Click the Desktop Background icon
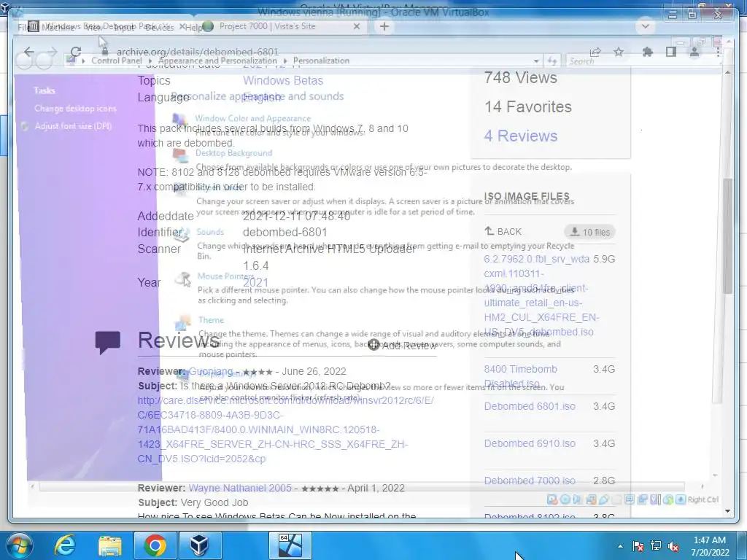 tap(180, 156)
